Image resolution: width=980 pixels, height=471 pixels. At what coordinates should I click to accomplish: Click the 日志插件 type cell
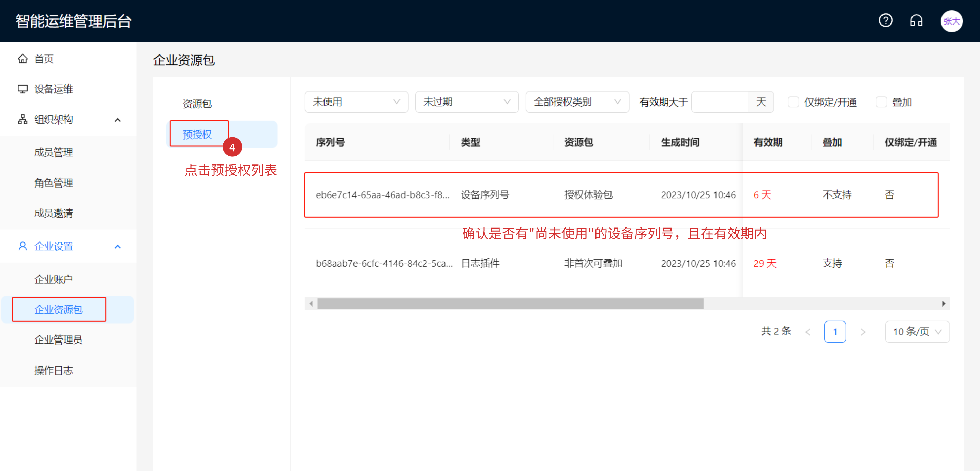[x=480, y=264]
